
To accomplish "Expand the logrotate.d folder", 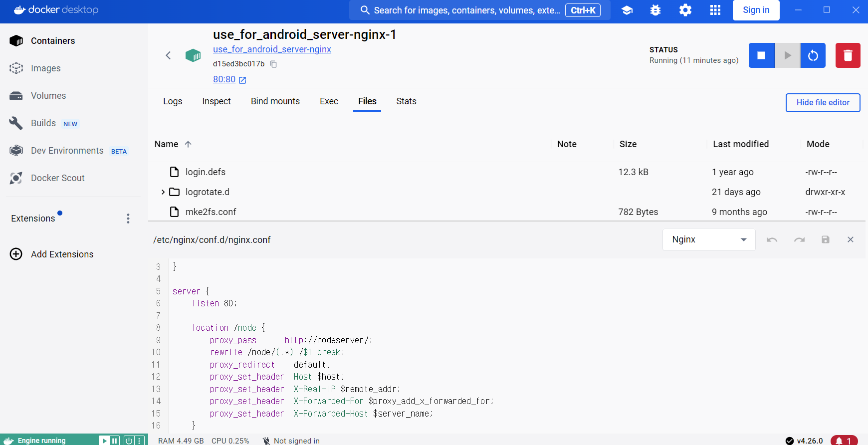I will (x=163, y=192).
